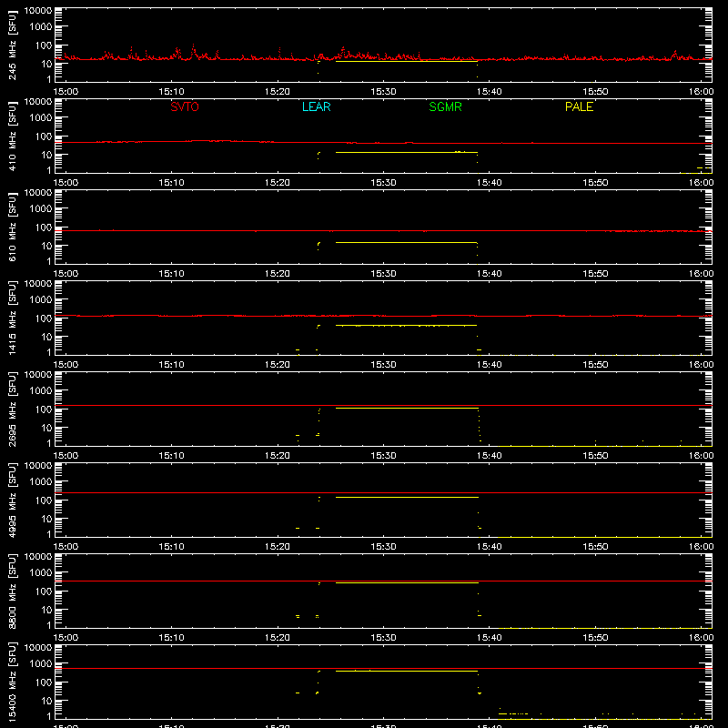This screenshot has height=728, width=728.
Task: Click '15:30' tick under the 1415 MHz plot
Action: 383,365
